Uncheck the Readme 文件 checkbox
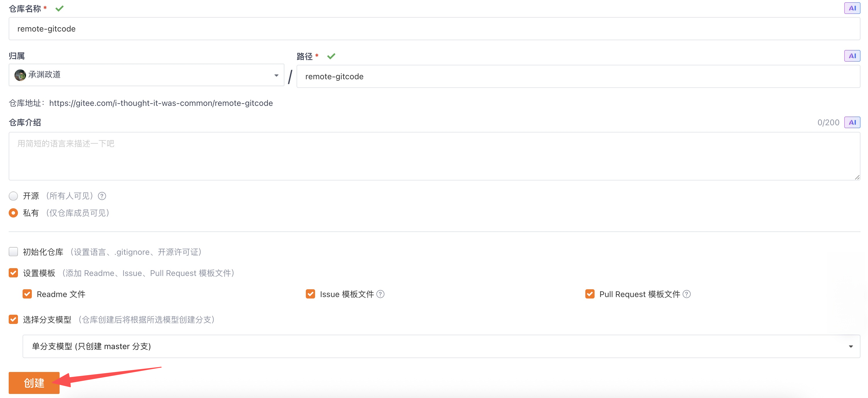 click(27, 294)
